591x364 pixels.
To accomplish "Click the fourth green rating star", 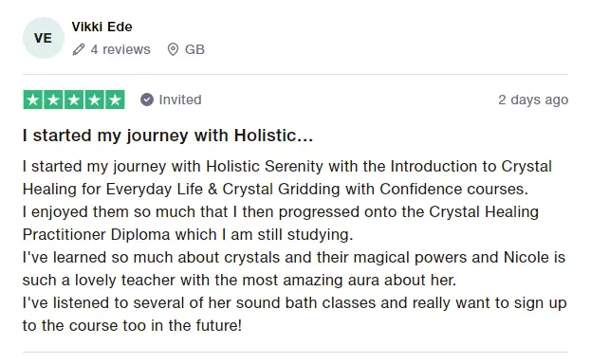I will pyautogui.click(x=94, y=100).
